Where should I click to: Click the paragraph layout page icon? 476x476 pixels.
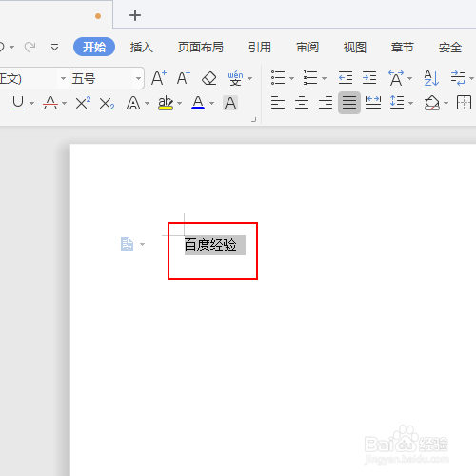127,244
